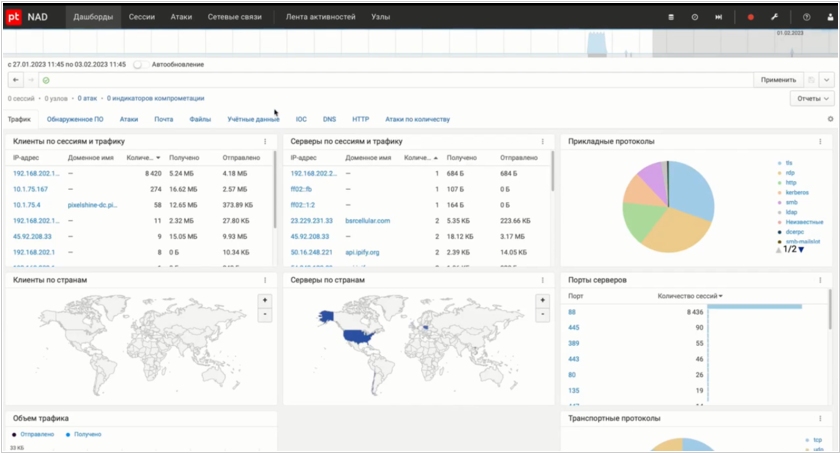The width and height of the screenshot is (840, 453).
Task: Open the dashboard settings gear icon
Action: [x=829, y=119]
